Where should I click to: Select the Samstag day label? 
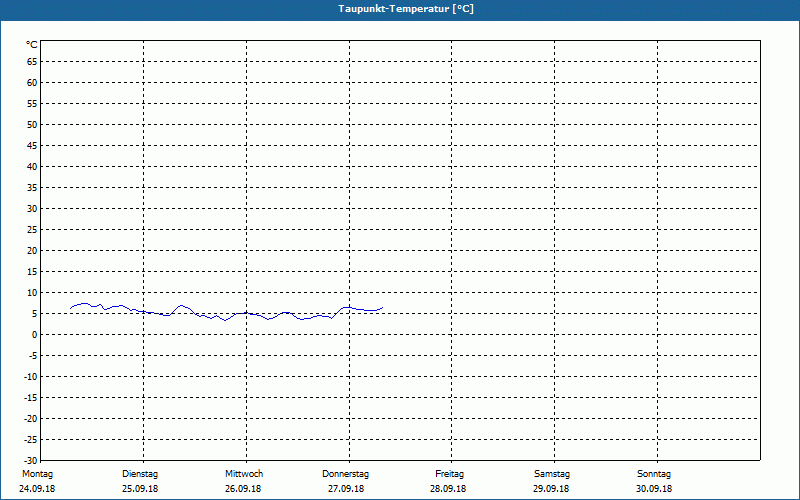pyautogui.click(x=552, y=474)
